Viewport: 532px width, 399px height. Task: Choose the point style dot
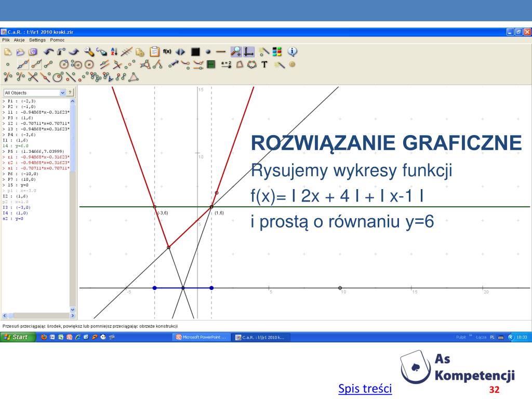[208, 52]
